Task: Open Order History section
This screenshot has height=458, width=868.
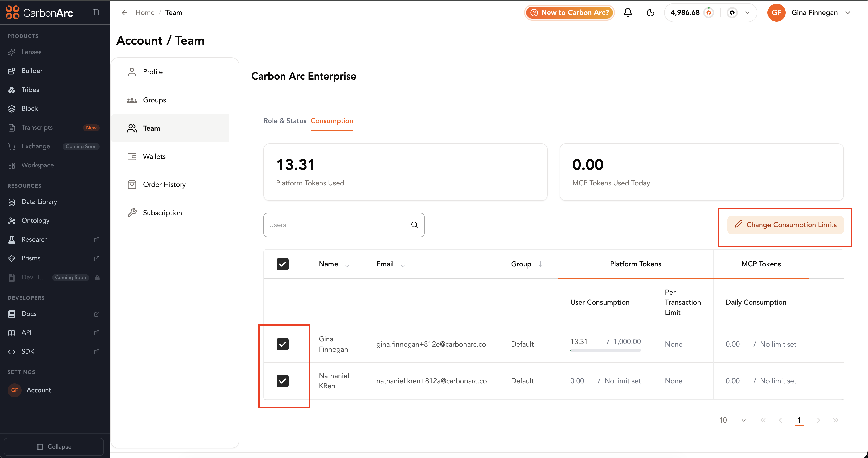Action: 170,185
